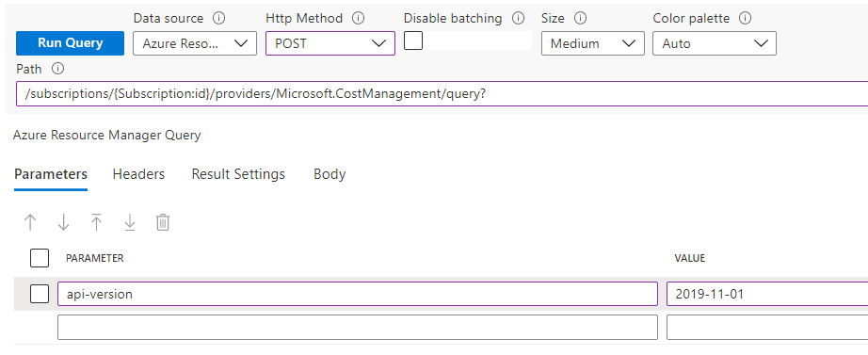
Task: Edit the api-version parameter name field
Action: coord(358,294)
